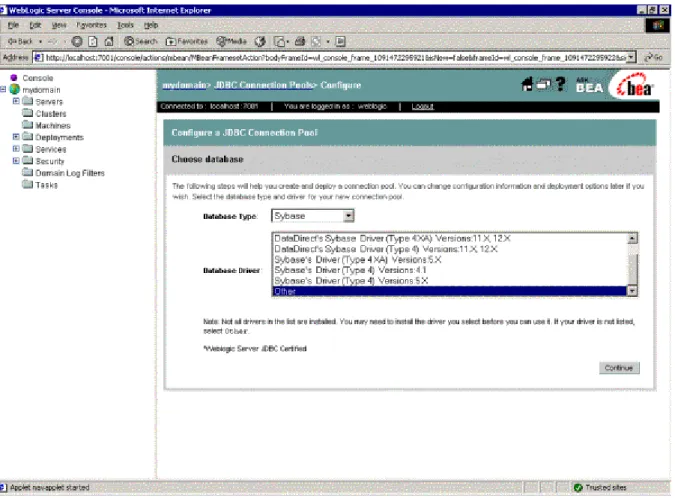Click the Mail icon in toolbar

[280, 41]
